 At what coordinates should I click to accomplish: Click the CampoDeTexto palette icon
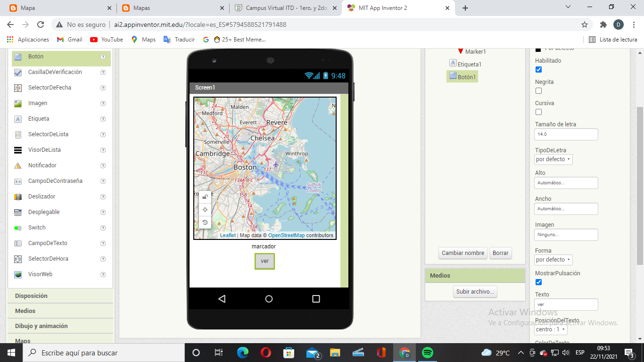(x=18, y=243)
